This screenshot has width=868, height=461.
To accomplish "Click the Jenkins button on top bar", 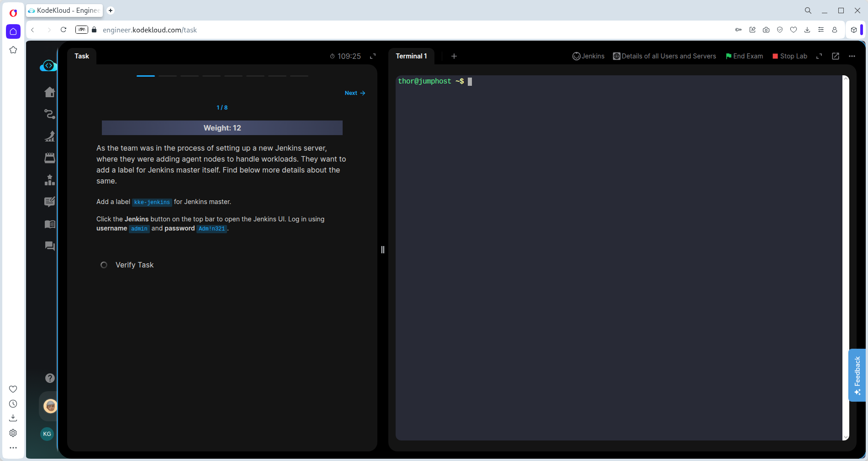I will tap(588, 56).
